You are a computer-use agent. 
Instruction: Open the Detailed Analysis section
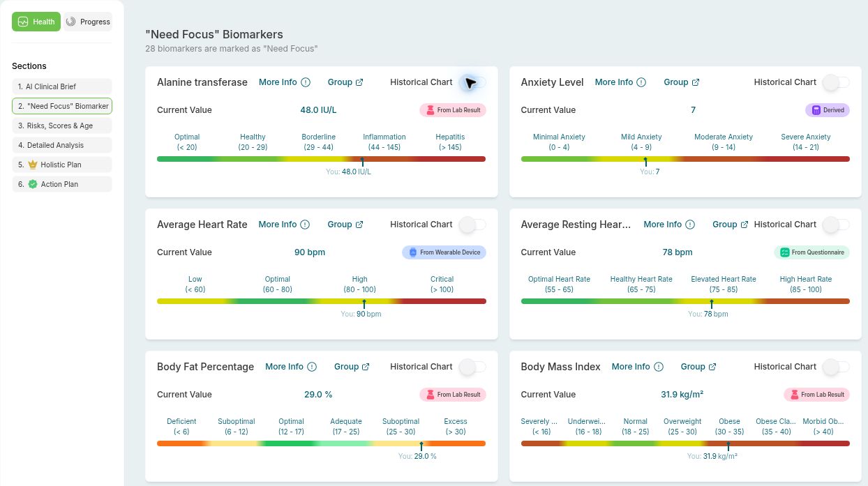(x=62, y=145)
